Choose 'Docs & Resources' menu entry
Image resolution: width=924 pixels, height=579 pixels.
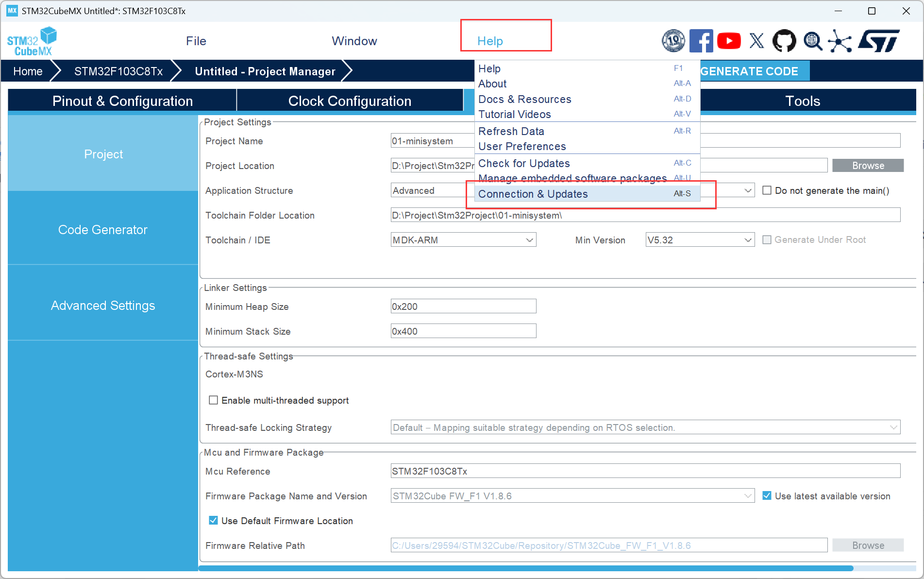(588, 99)
